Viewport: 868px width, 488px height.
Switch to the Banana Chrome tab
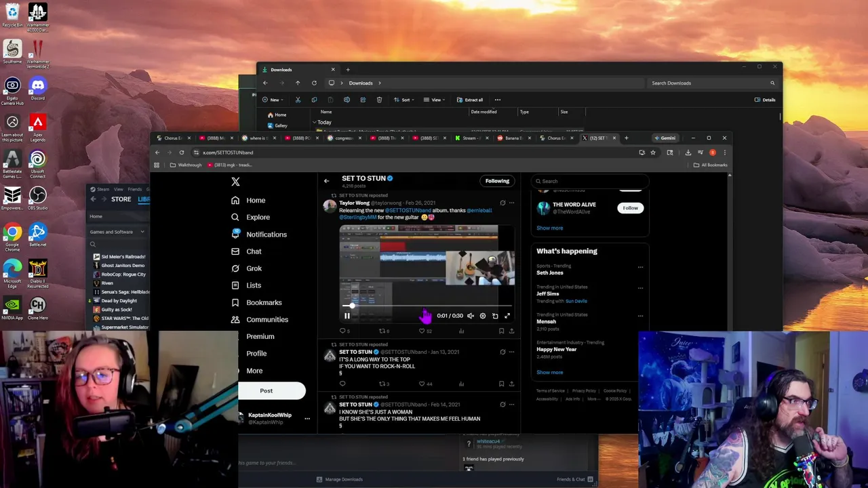coord(513,138)
